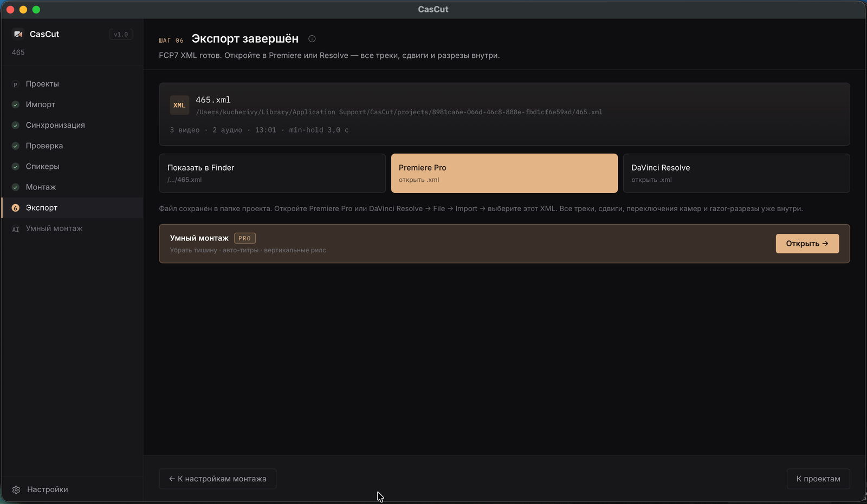
Task: Switch to the Проверка step
Action: pos(73,146)
